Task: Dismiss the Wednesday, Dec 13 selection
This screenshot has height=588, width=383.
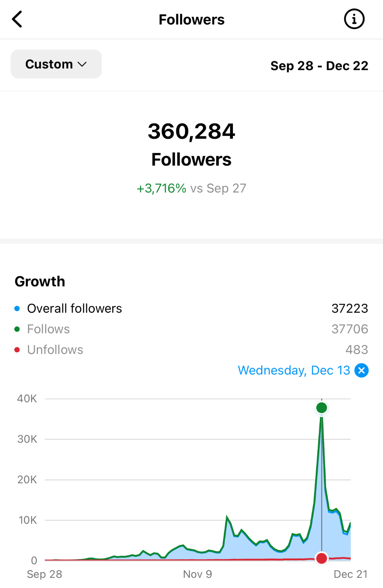Action: [361, 370]
